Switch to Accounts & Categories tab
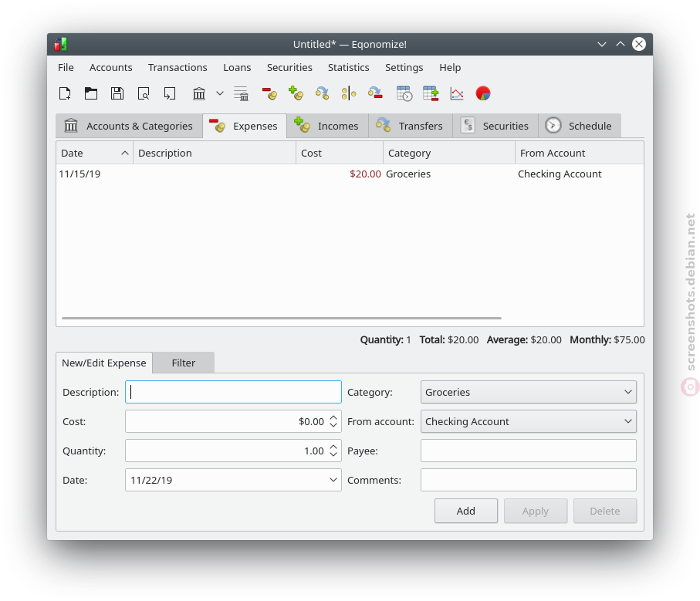700x601 pixels. coord(129,126)
